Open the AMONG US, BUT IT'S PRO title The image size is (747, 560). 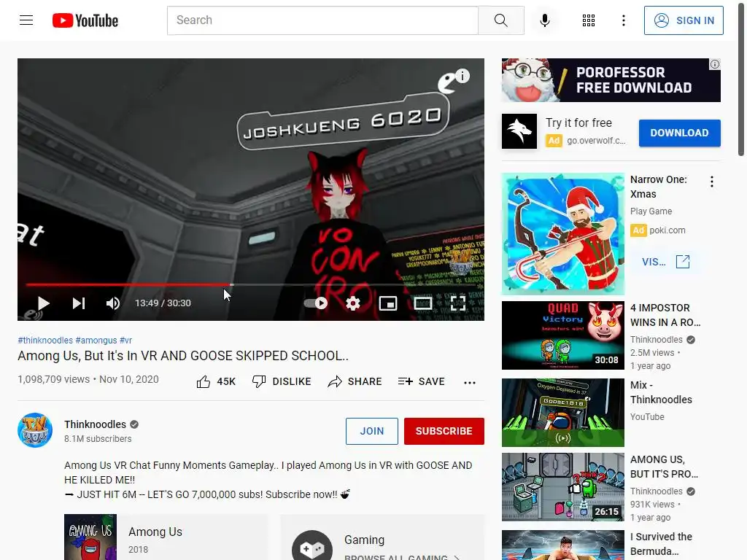coord(664,467)
